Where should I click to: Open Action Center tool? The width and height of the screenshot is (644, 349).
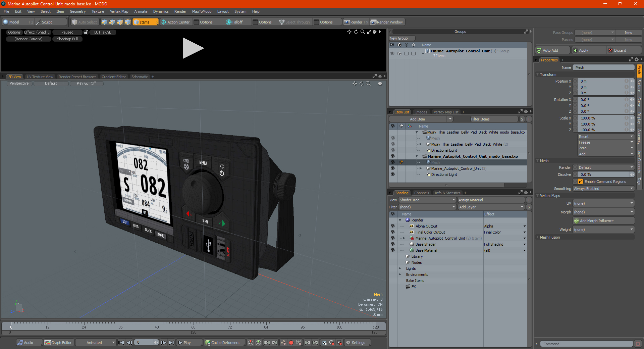click(x=175, y=22)
